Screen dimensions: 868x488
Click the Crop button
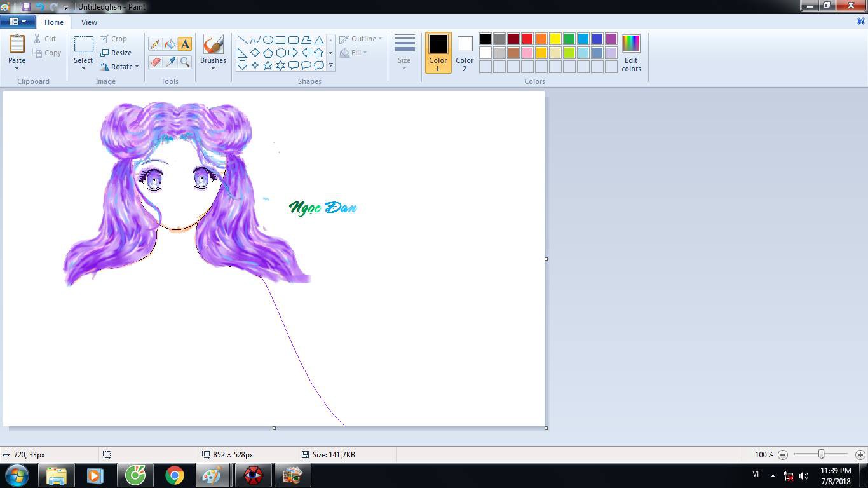114,39
